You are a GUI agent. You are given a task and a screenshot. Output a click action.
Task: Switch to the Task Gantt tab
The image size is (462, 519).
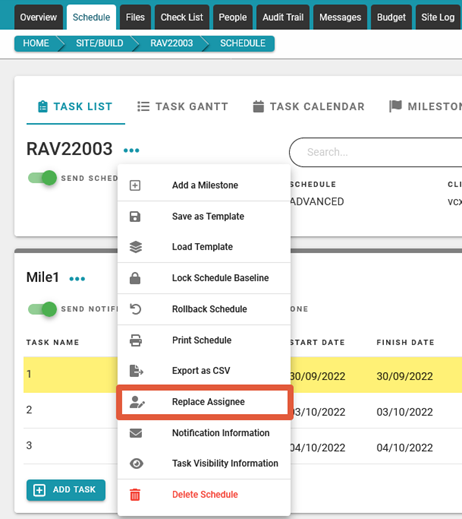coord(183,107)
